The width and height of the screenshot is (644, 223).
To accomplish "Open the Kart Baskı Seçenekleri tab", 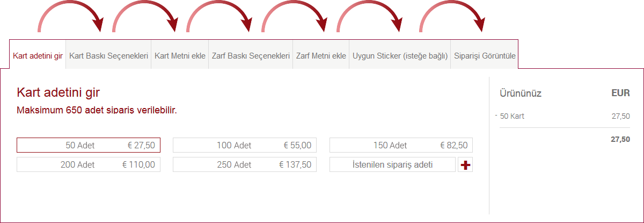I will 109,56.
